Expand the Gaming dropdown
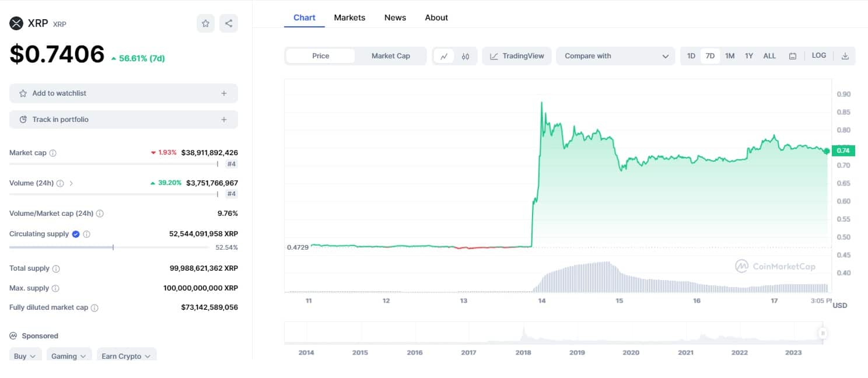868x378 pixels. pos(69,356)
